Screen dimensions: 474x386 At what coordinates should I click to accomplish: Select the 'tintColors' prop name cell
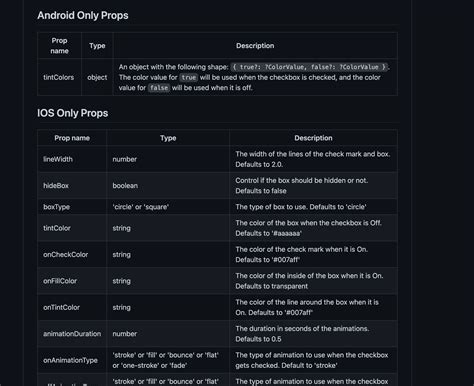[59, 77]
